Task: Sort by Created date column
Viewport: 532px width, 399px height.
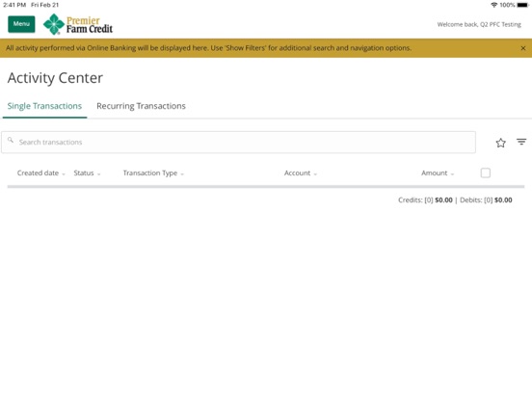Action: click(x=40, y=173)
